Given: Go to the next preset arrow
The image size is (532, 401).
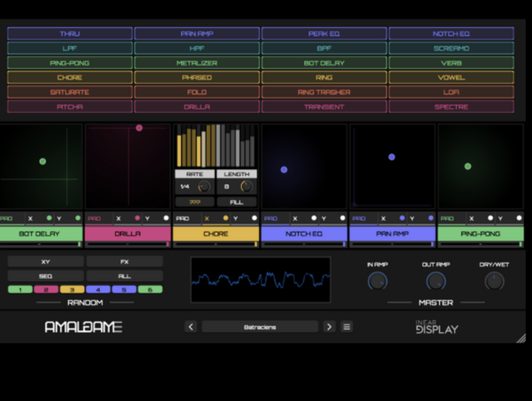Looking at the screenshot, I should point(329,327).
